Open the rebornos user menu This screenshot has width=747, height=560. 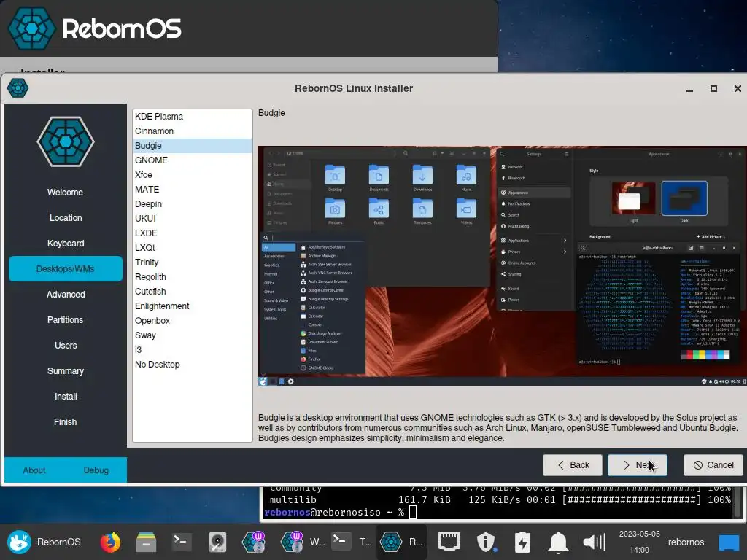[686, 542]
